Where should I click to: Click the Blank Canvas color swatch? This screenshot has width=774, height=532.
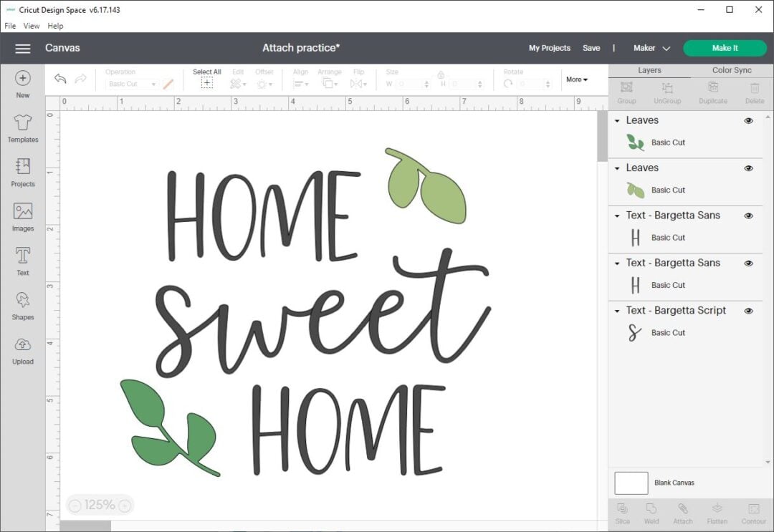(631, 483)
